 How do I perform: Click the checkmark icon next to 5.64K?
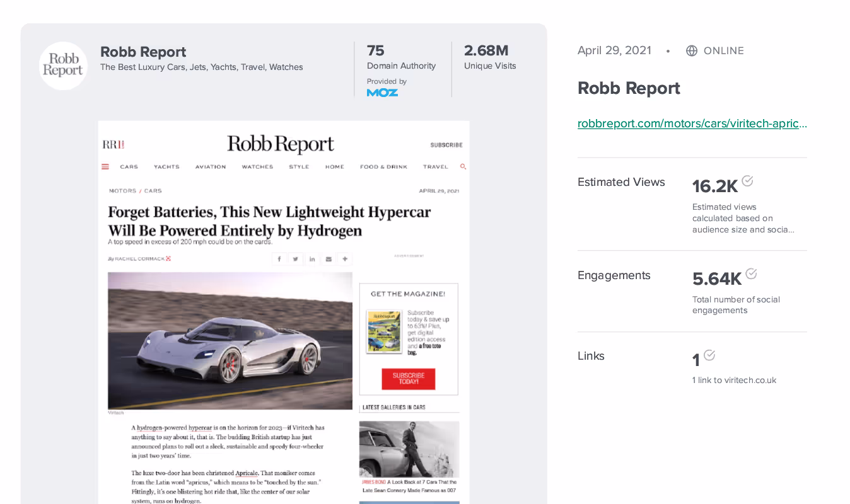751,273
